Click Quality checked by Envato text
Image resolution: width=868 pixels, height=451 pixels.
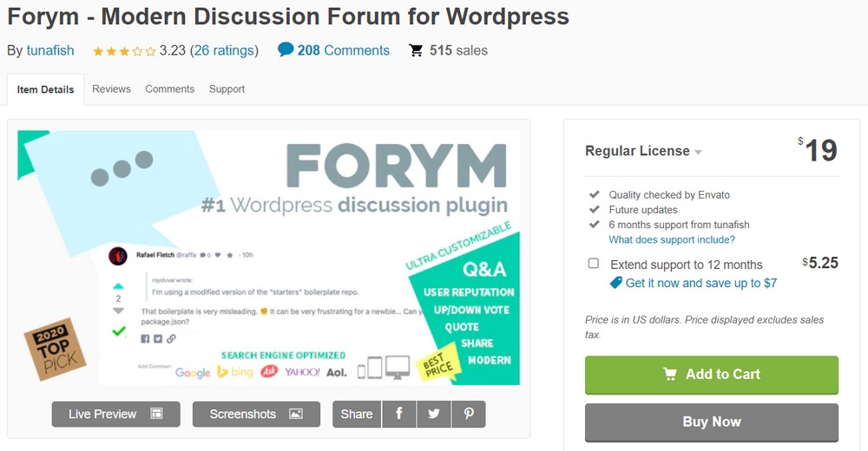(x=669, y=195)
